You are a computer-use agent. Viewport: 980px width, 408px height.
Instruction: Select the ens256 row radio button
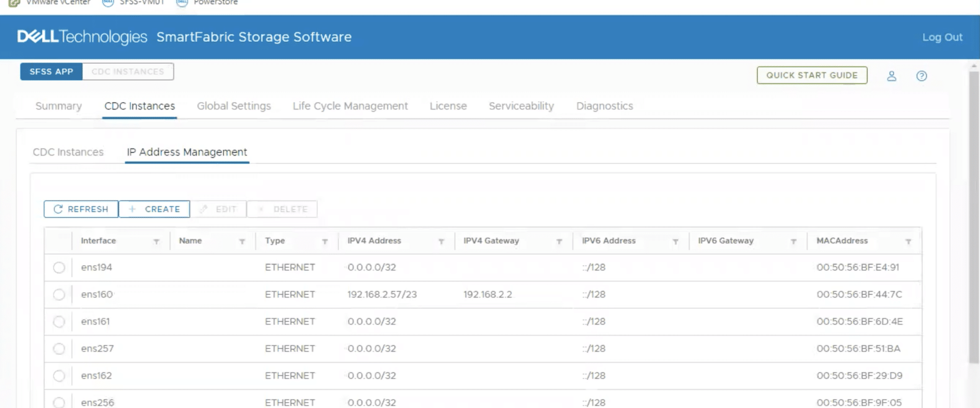click(x=59, y=402)
